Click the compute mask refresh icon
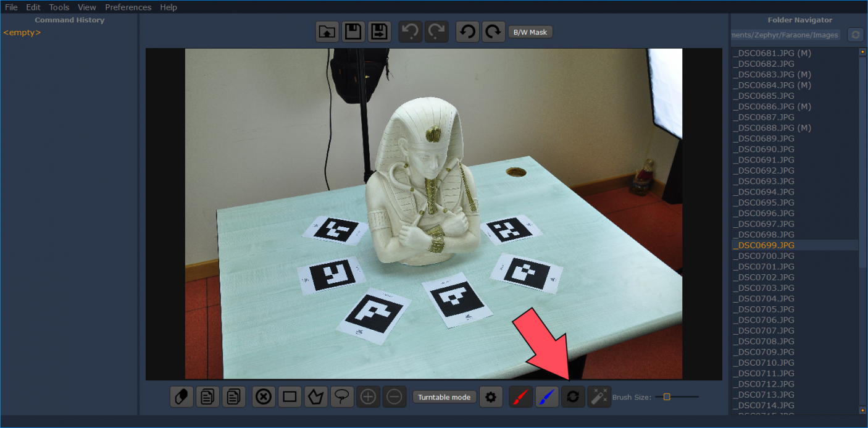Image resolution: width=868 pixels, height=428 pixels. [573, 397]
